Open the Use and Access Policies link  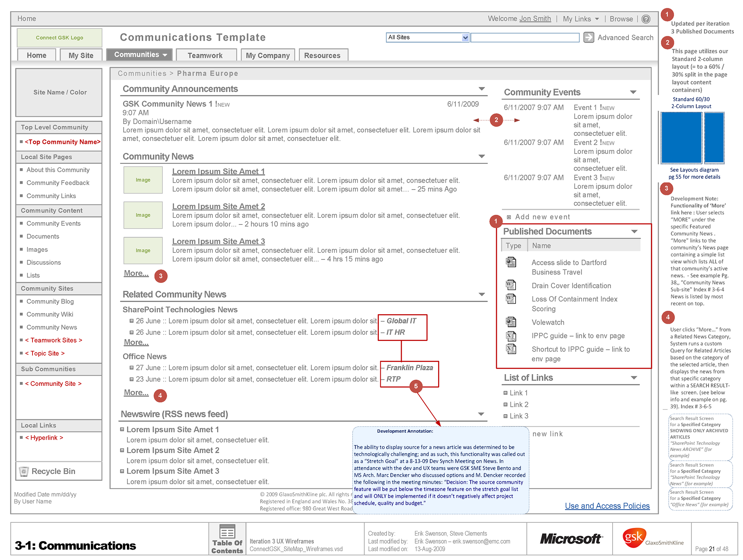coord(607,506)
